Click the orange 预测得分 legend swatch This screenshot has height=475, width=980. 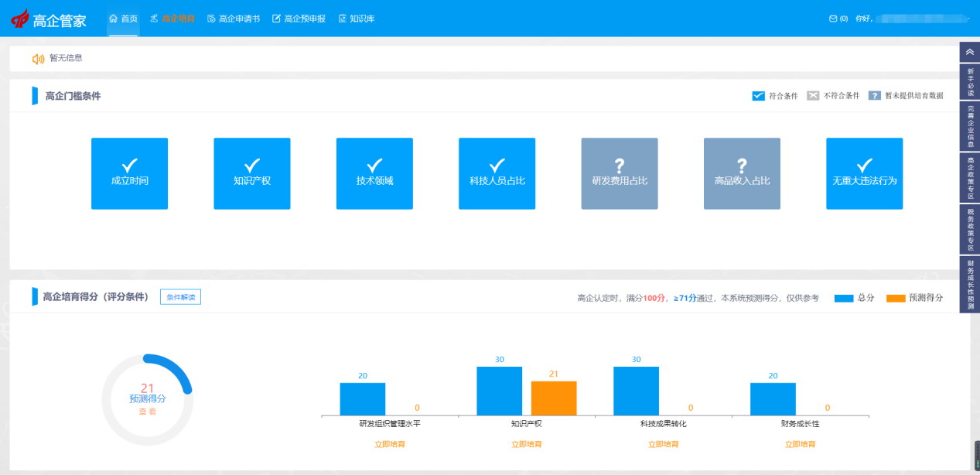tap(895, 298)
